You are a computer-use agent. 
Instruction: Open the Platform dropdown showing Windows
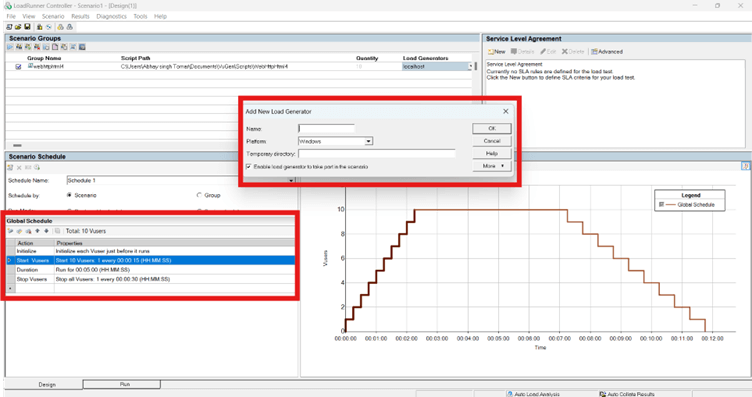point(368,141)
